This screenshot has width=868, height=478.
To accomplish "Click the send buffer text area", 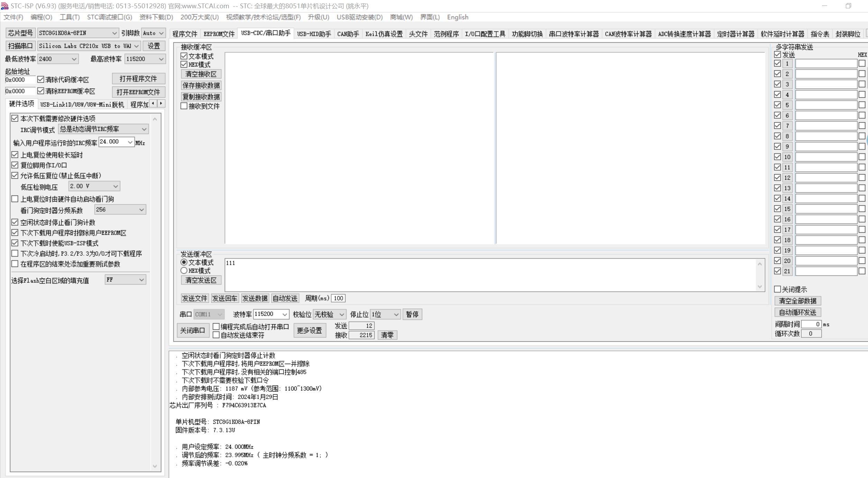I will pyautogui.click(x=490, y=275).
